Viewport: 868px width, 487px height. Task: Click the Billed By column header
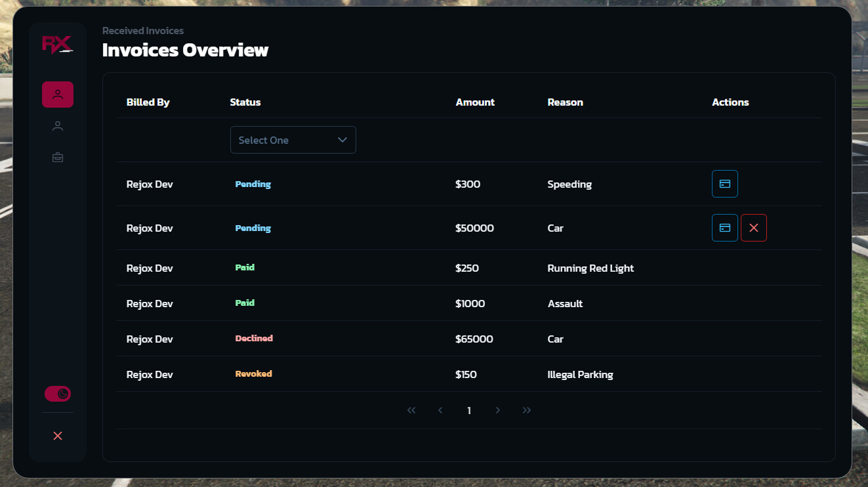pos(148,102)
